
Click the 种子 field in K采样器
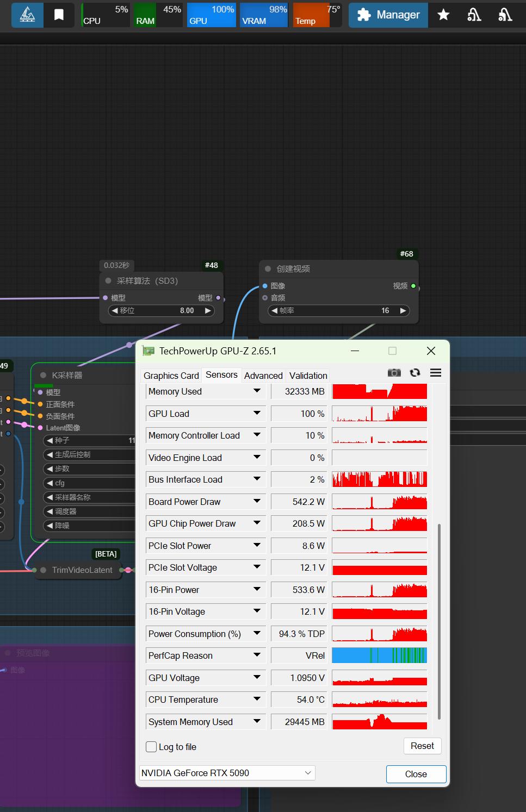tap(90, 440)
